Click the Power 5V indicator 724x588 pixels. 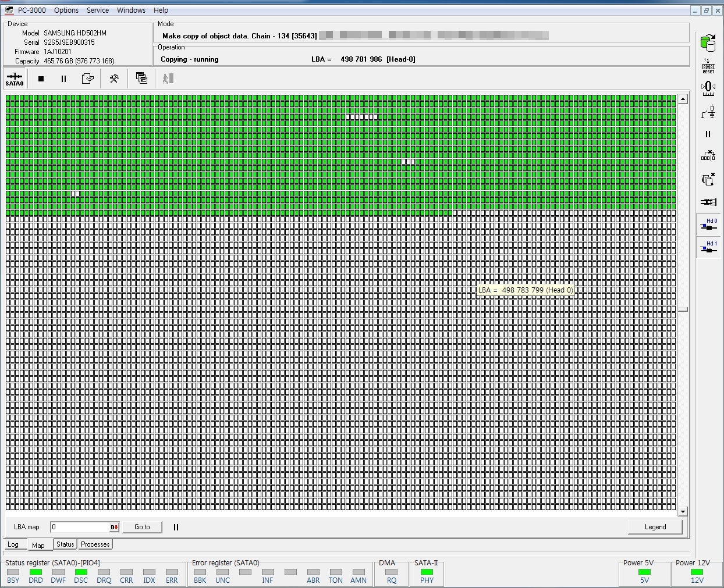pyautogui.click(x=645, y=572)
